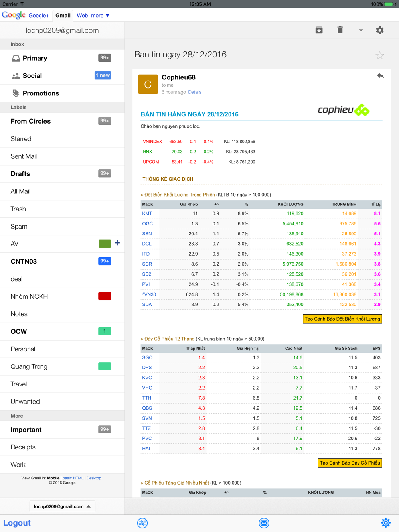Click the green AV label color swatch

click(x=105, y=243)
